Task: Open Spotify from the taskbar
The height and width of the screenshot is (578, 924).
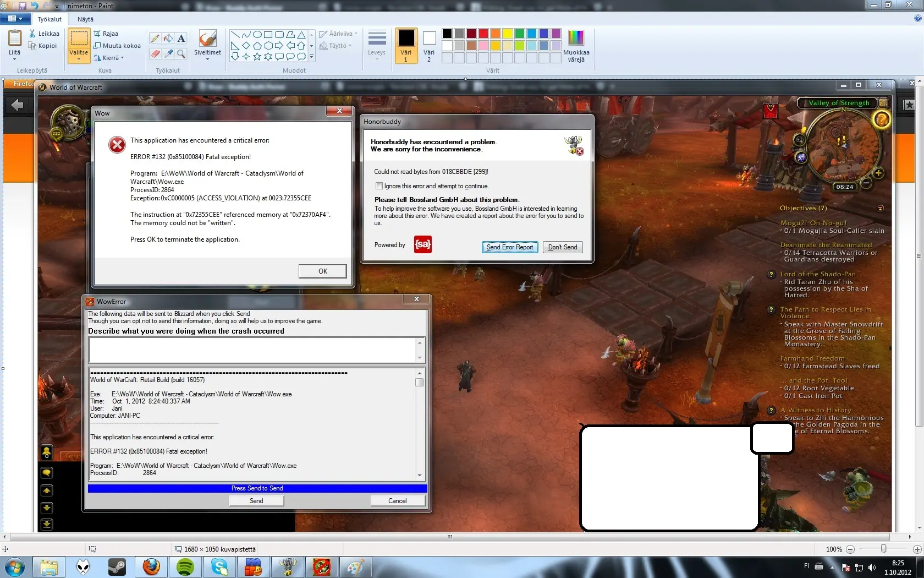Action: click(x=185, y=567)
